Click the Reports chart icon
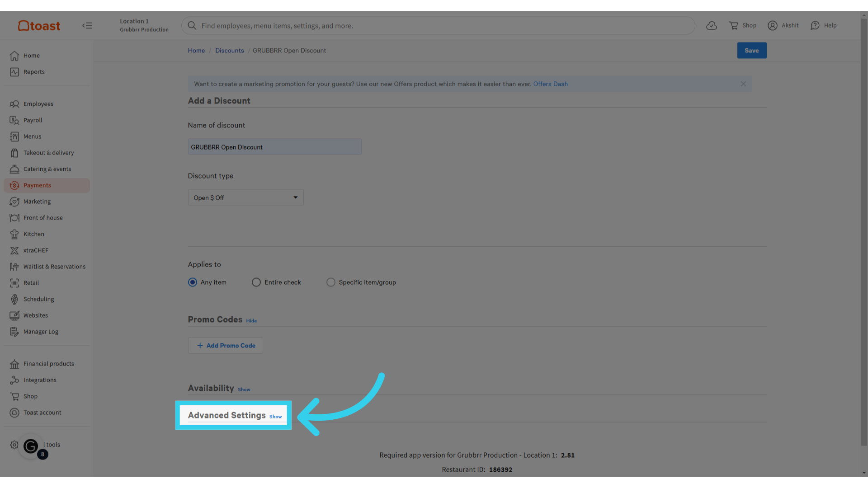The image size is (868, 488). click(14, 72)
